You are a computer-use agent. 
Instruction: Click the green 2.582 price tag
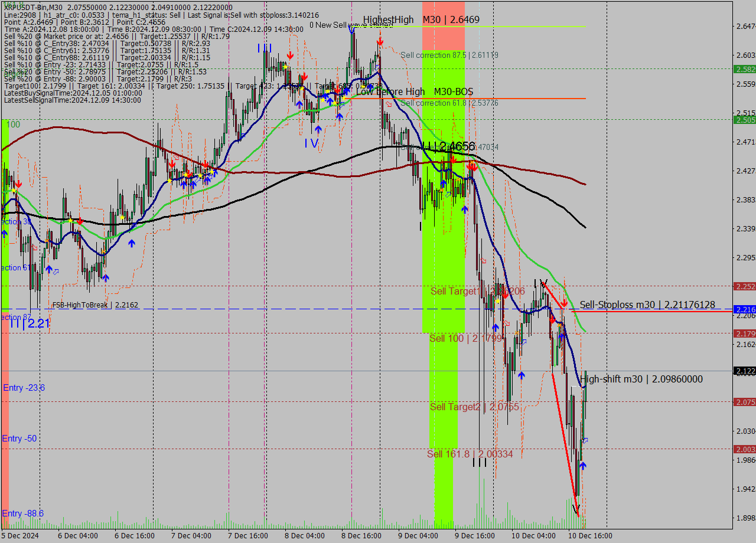coord(744,69)
